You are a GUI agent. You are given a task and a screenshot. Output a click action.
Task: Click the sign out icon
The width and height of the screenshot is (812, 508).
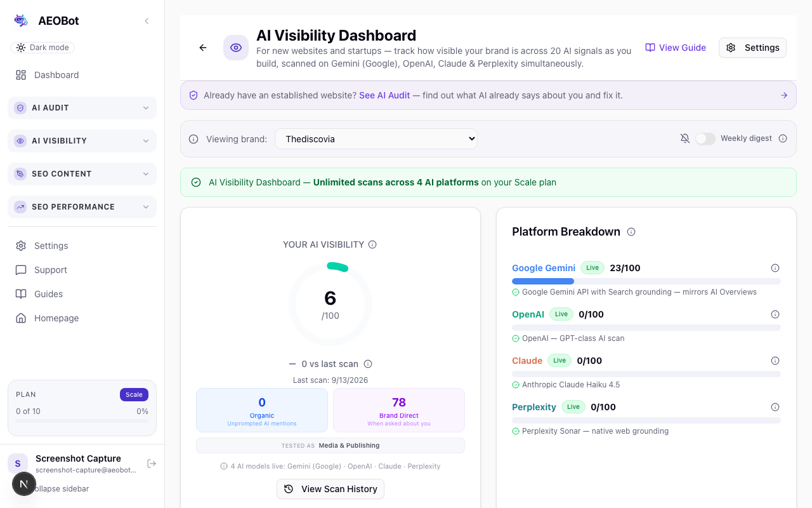coord(152,464)
